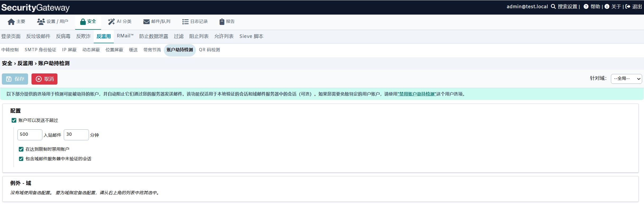Viewport: 644px width, 210px height.
Task: Switch to the RMail tab
Action: coord(125,36)
